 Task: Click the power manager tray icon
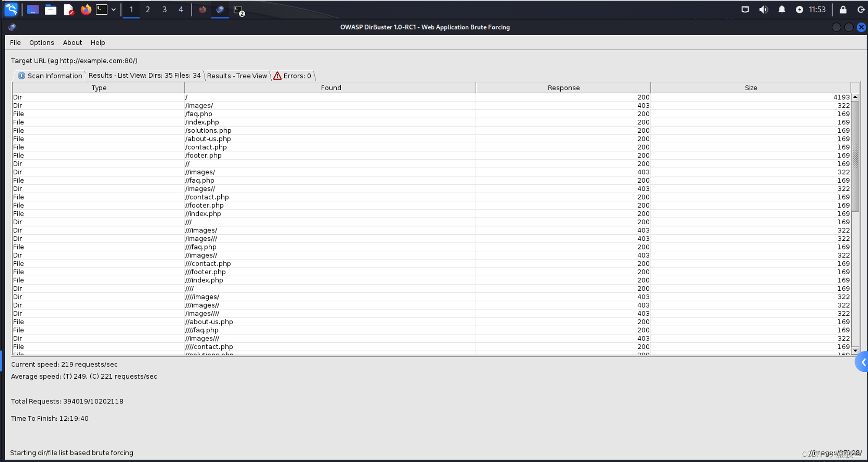pos(799,10)
